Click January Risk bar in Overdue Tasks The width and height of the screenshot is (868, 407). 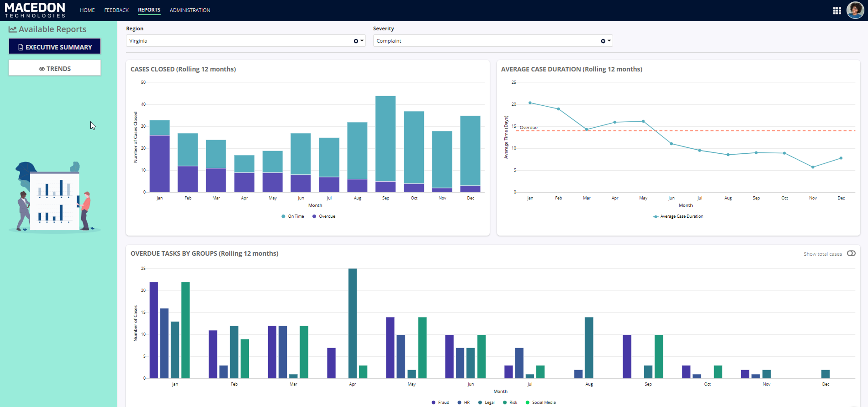185,330
